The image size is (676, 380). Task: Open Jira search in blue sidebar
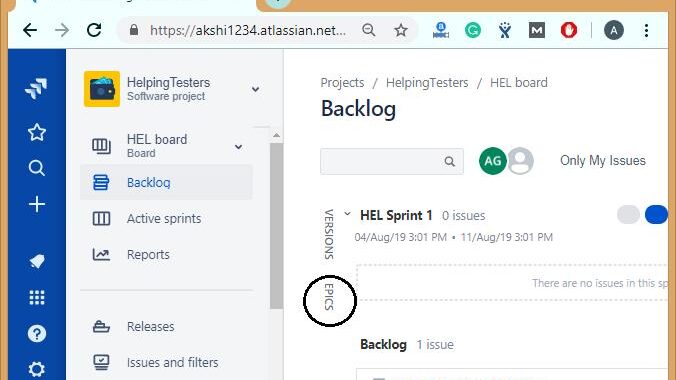pyautogui.click(x=37, y=168)
